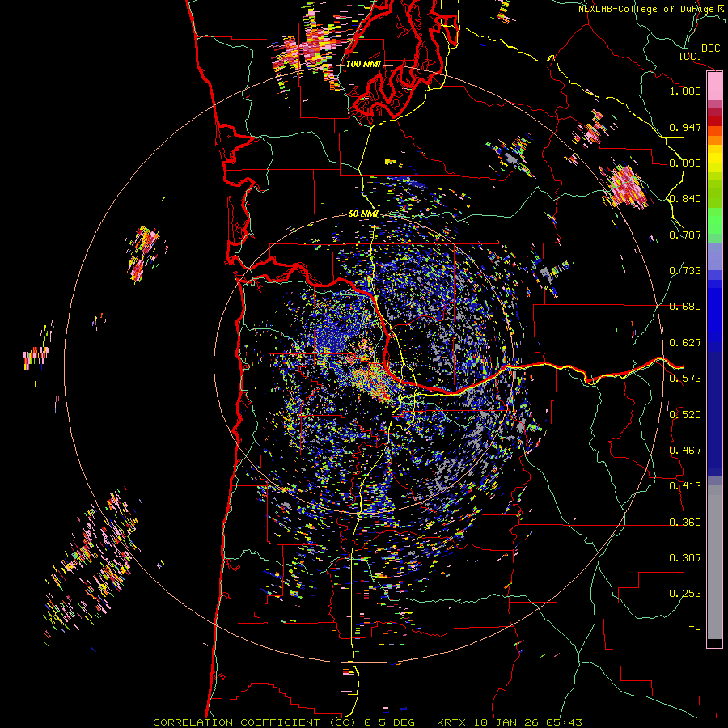
Task: Click the 1.000 value on the color scale
Action: point(685,91)
